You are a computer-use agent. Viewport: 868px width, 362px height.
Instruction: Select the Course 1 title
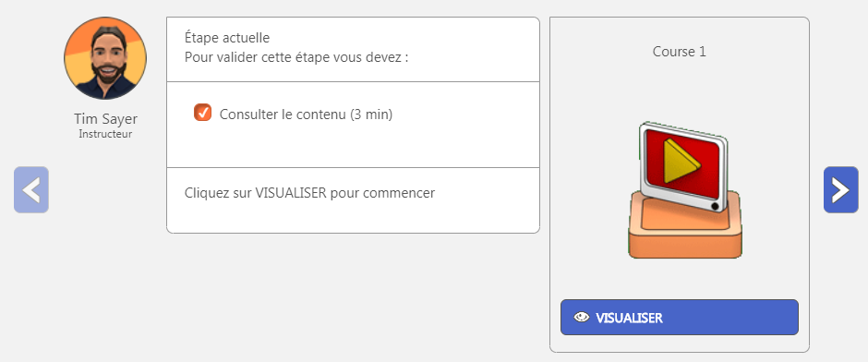680,52
